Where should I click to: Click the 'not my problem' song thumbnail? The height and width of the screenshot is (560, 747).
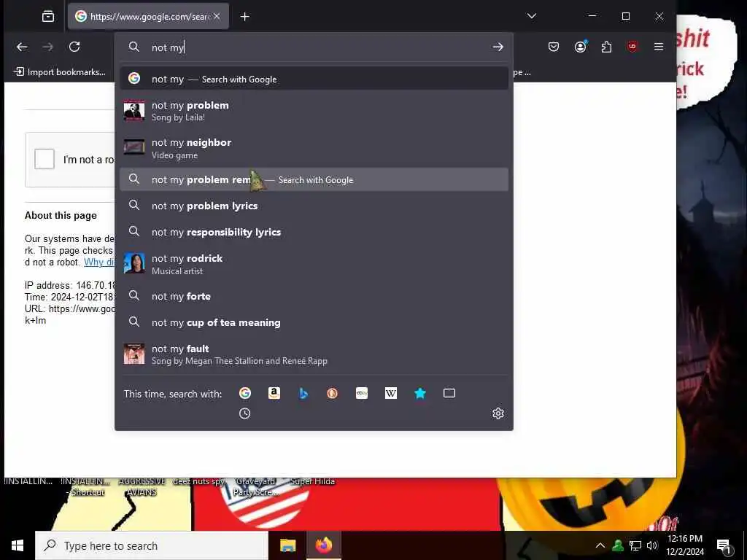(134, 110)
